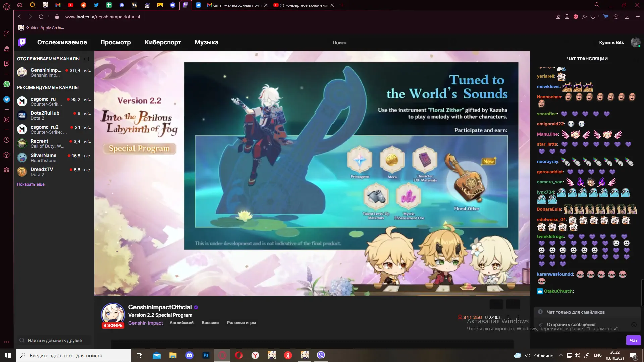Screen dimensions: 644x362
Task: Click the Купить Bits button
Action: coord(611,42)
